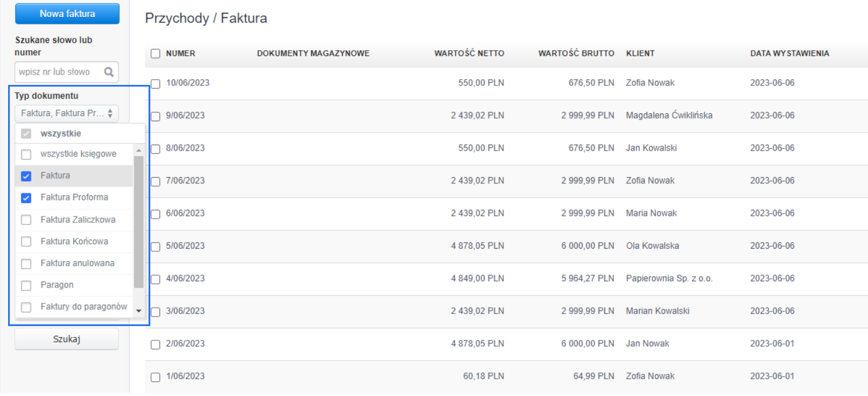Click the search magnifier icon
The width and height of the screenshot is (868, 396).
pos(108,72)
